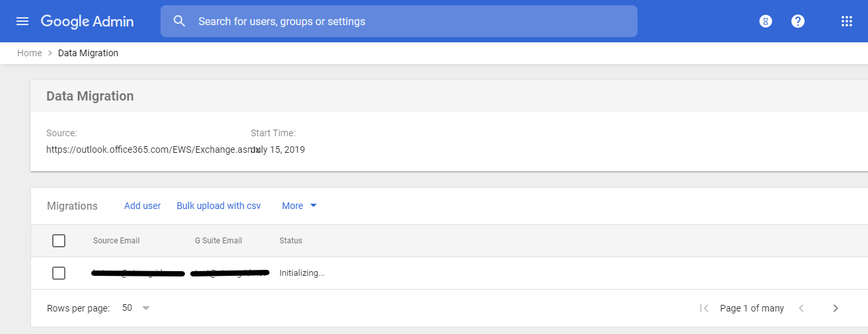868x334 pixels.
Task: Click the Migrations section label
Action: pos(72,206)
